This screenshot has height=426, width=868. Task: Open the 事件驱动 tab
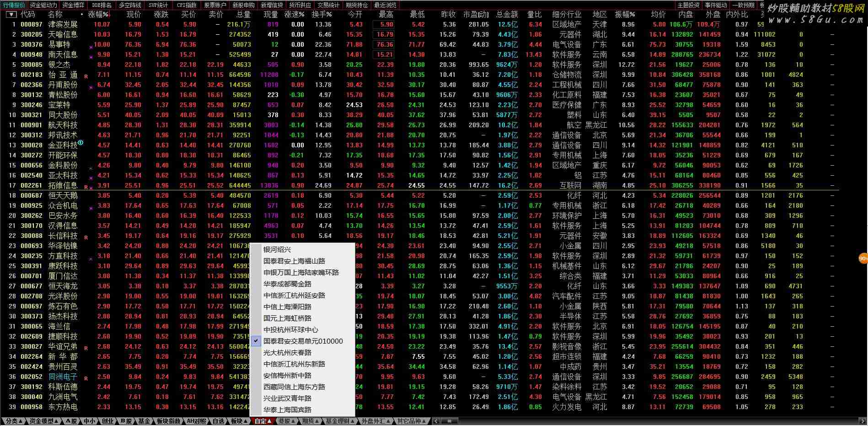(716, 5)
